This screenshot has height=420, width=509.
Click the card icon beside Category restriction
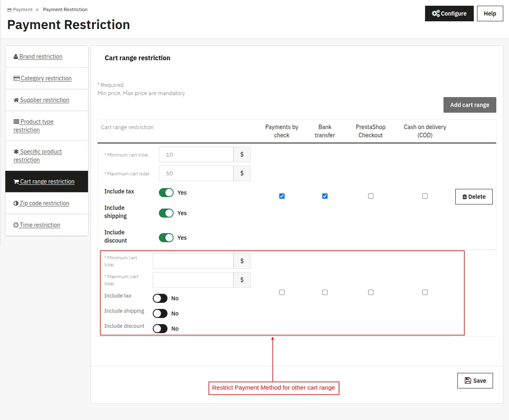(16, 78)
